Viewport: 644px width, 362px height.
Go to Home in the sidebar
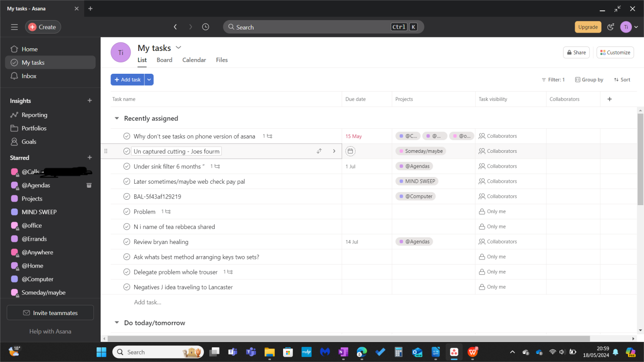(x=50, y=49)
